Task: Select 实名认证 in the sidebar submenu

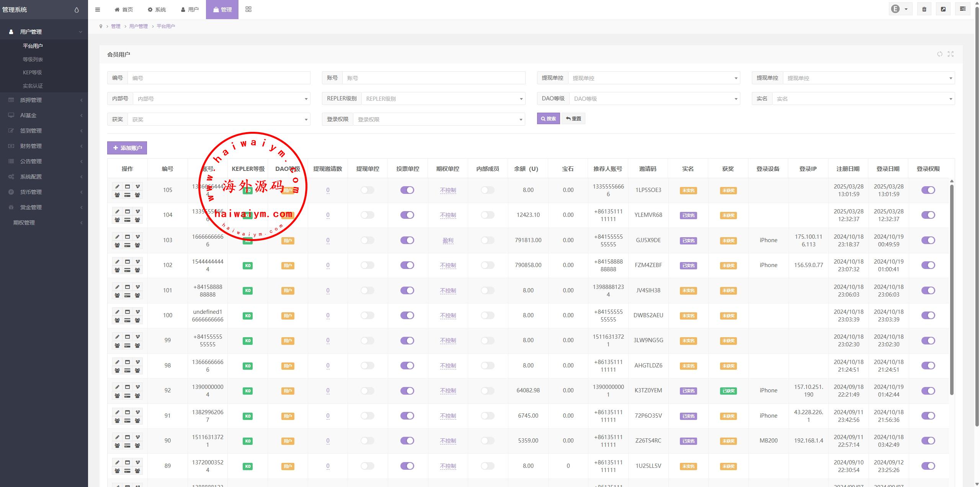Action: pyautogui.click(x=33, y=86)
